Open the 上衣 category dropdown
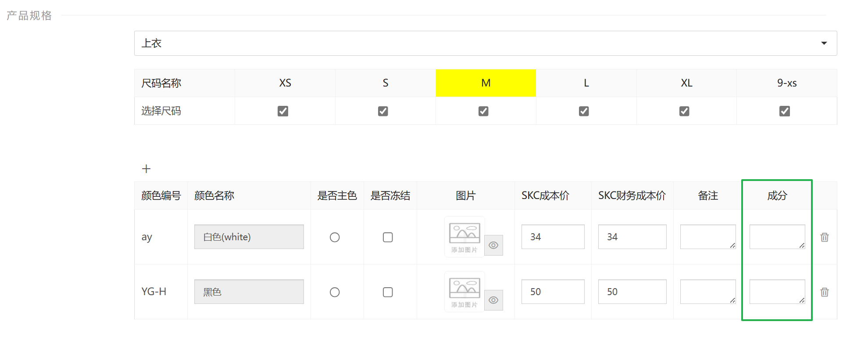Image resolution: width=868 pixels, height=354 pixels. coord(485,43)
